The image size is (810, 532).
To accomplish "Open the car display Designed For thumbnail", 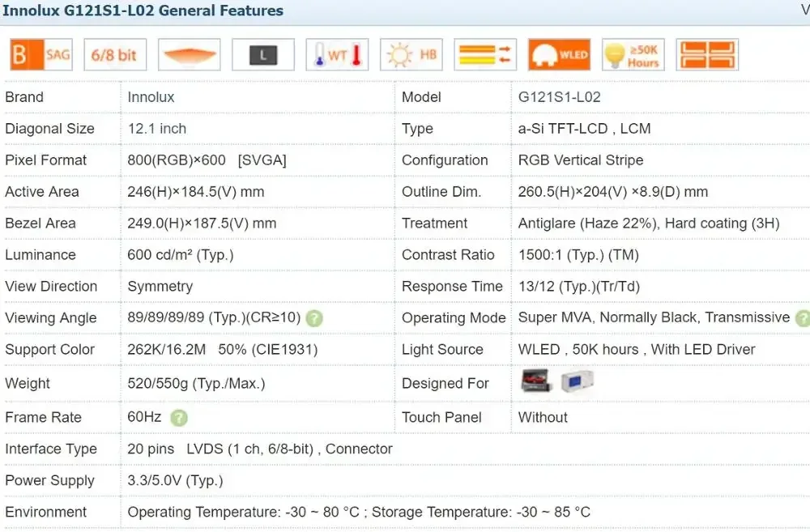I will tap(535, 381).
